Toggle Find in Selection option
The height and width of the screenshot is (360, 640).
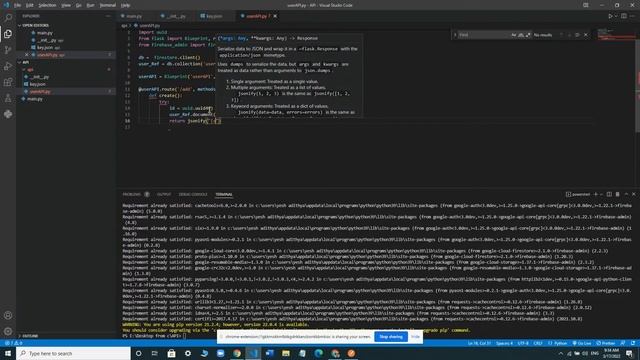(x=577, y=35)
